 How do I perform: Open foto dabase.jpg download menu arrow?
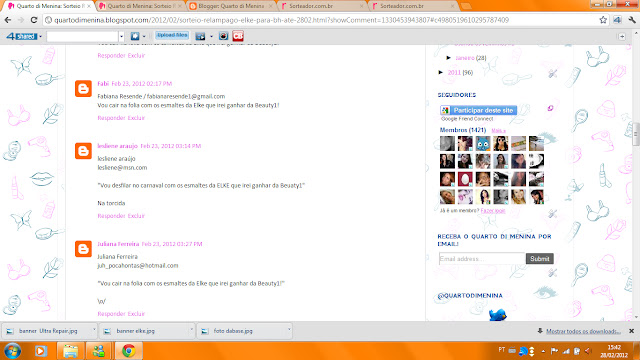coord(289,329)
